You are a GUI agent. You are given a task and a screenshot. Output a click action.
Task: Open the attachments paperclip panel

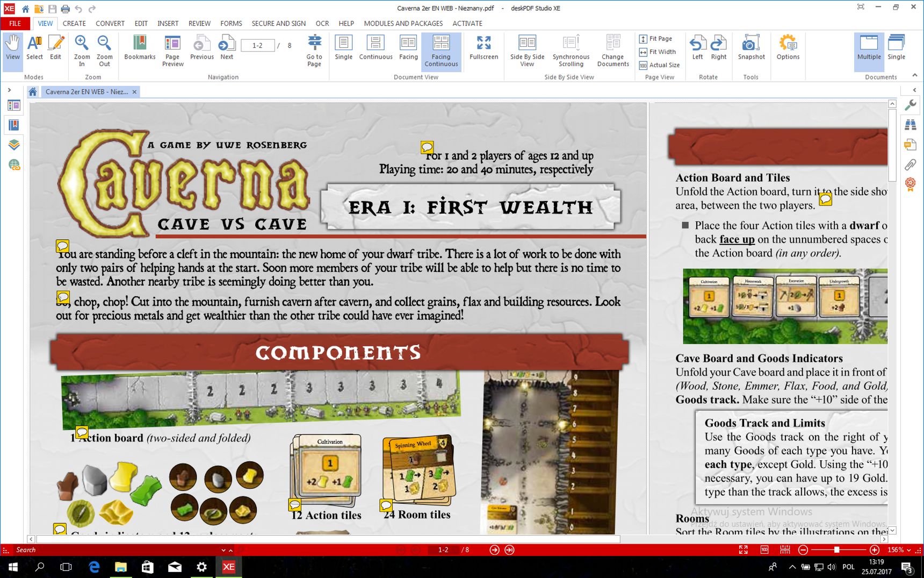911,165
